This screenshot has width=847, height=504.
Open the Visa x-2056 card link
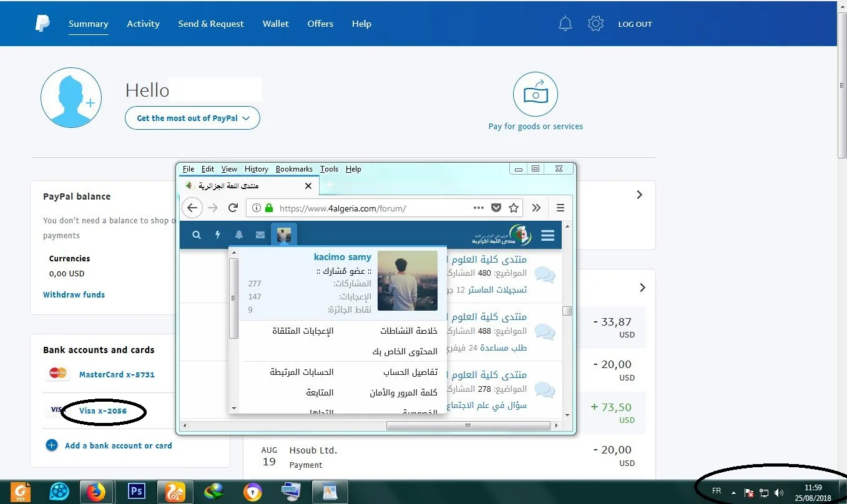point(103,411)
